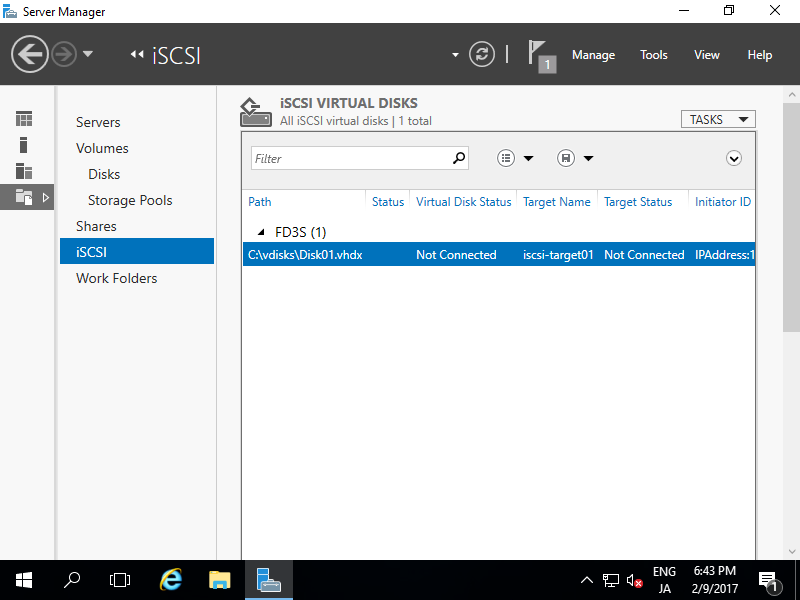Viewport: 800px width, 600px height.
Task: Sort by the Initiator ID column
Action: coord(722,202)
